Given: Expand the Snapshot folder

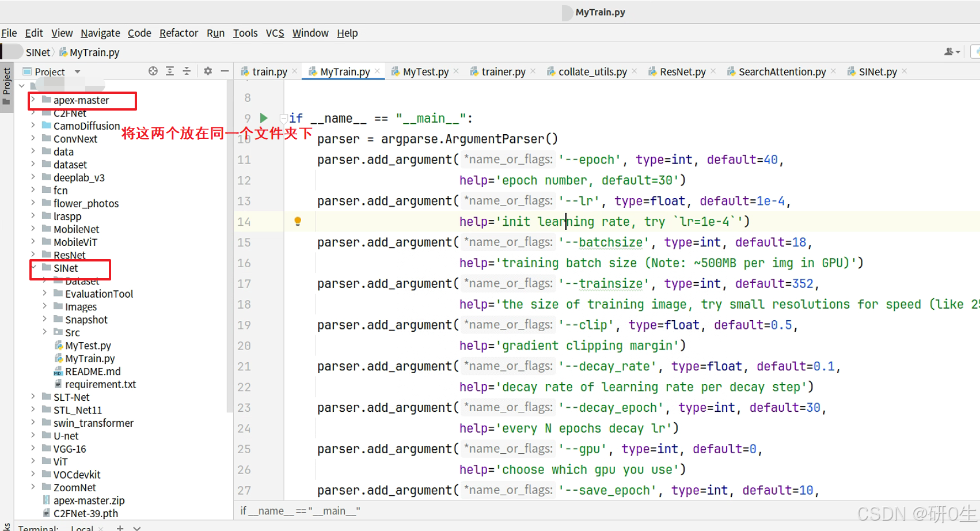Looking at the screenshot, I should coord(44,319).
